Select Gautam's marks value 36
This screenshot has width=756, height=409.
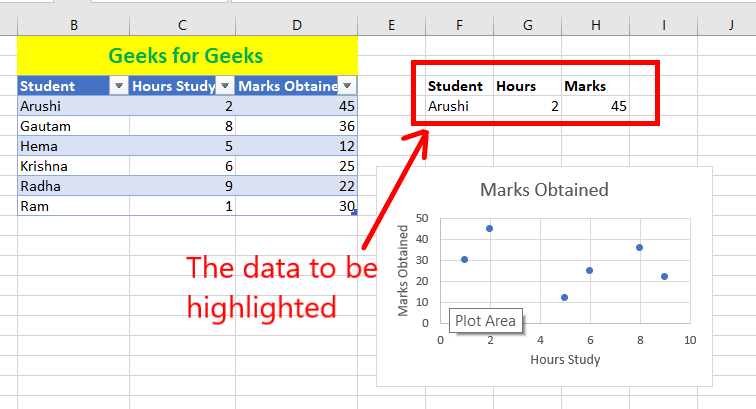pyautogui.click(x=297, y=126)
